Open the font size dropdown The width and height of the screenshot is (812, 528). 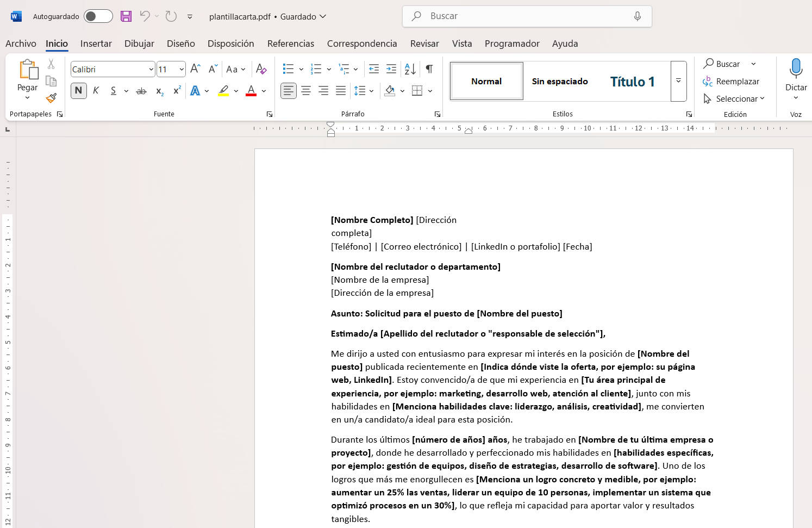[x=181, y=70]
